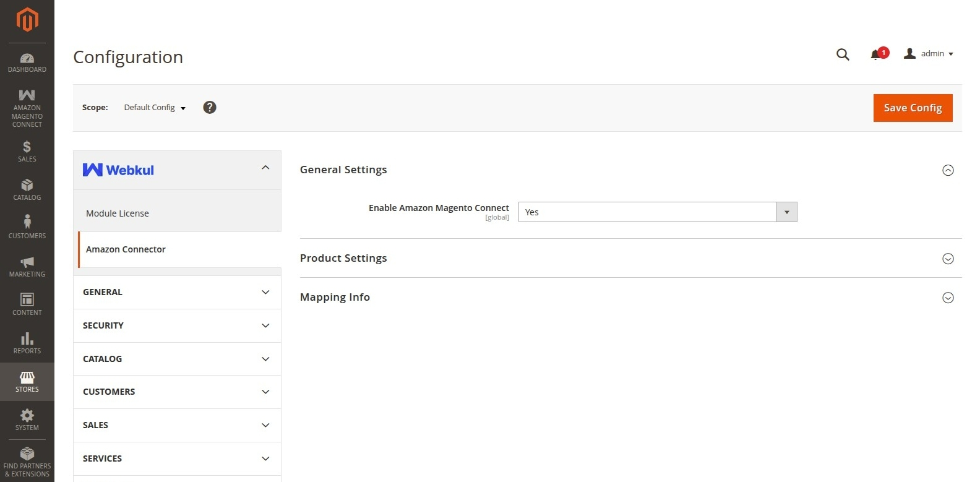Screen dimensions: 980x482
Task: Expand the CUSTOMERS config group
Action: (177, 392)
